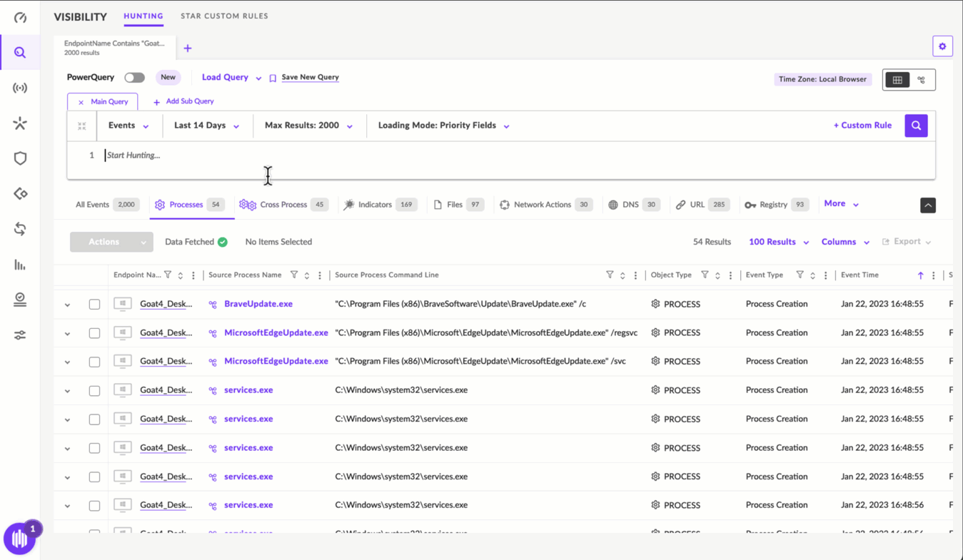Click Save New Query link
Viewport: 963px width, 560px height.
tap(310, 77)
